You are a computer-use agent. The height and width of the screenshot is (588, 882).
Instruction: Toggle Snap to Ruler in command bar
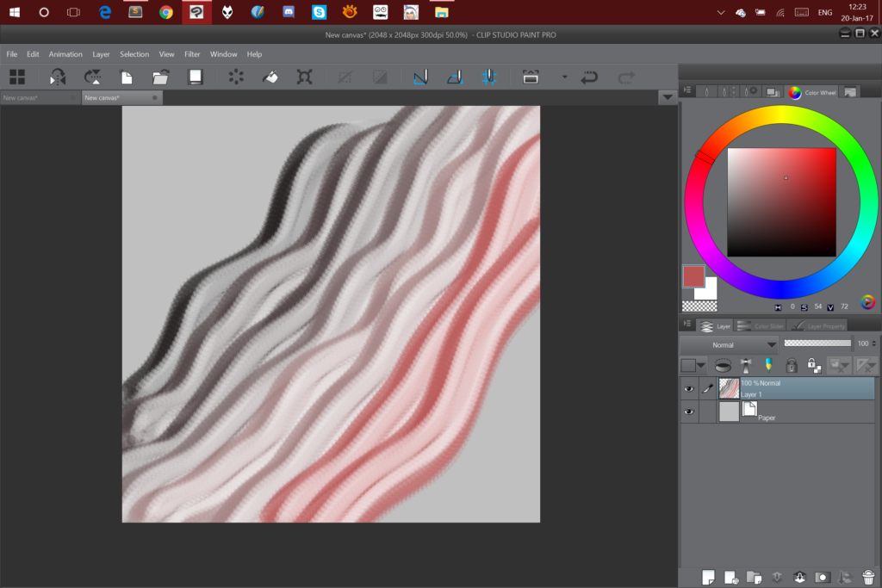point(420,77)
